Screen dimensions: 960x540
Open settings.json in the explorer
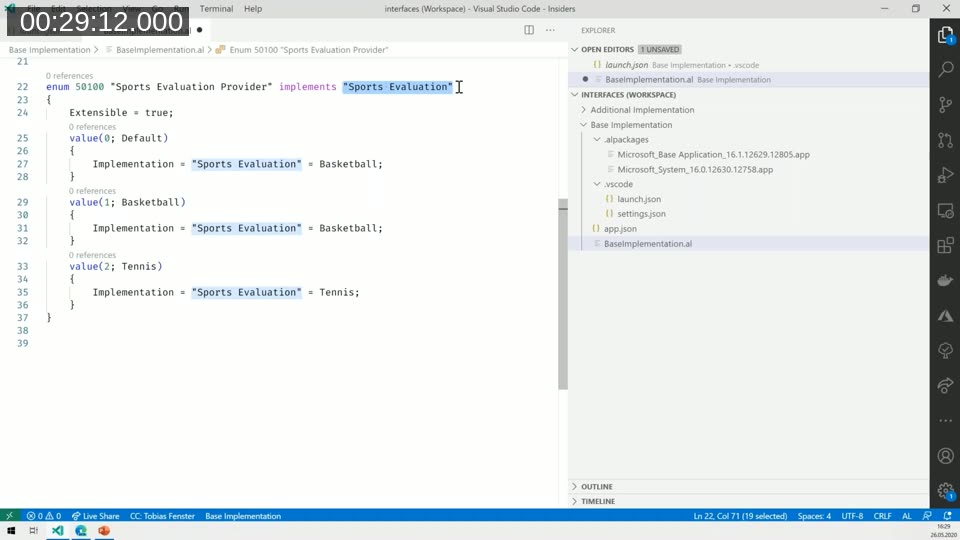click(x=641, y=214)
